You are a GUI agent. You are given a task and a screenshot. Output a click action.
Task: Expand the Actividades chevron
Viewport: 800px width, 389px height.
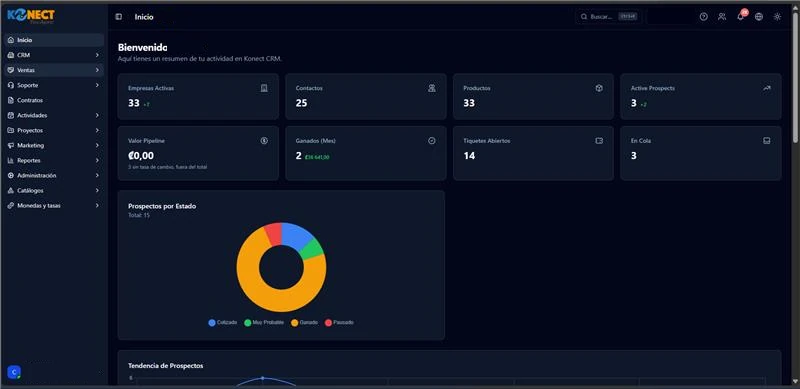(97, 115)
